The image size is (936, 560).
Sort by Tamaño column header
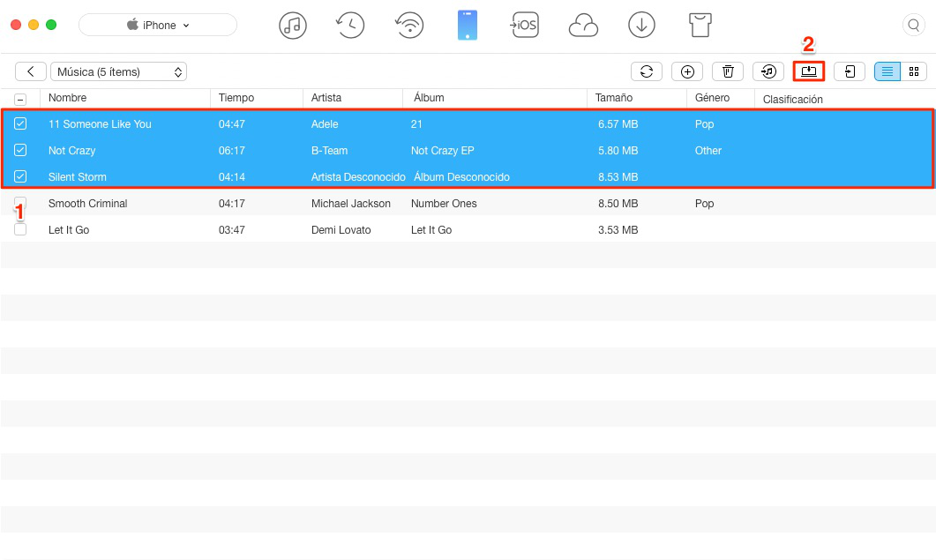click(614, 98)
